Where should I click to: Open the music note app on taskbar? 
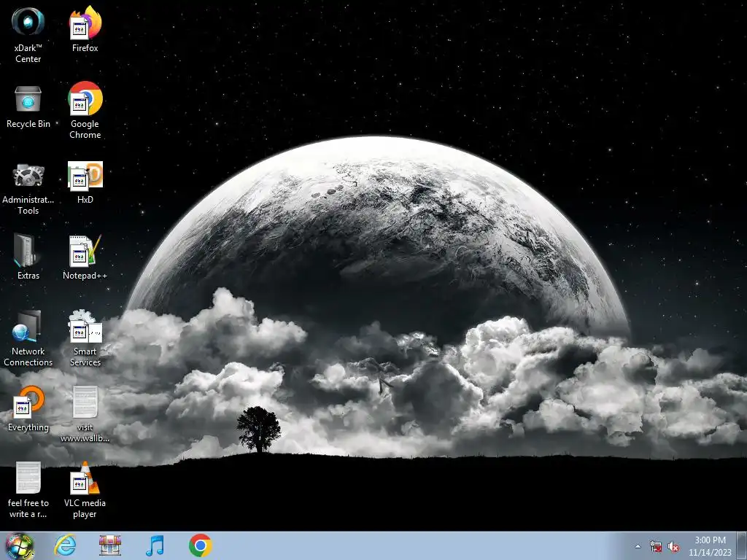pos(155,545)
